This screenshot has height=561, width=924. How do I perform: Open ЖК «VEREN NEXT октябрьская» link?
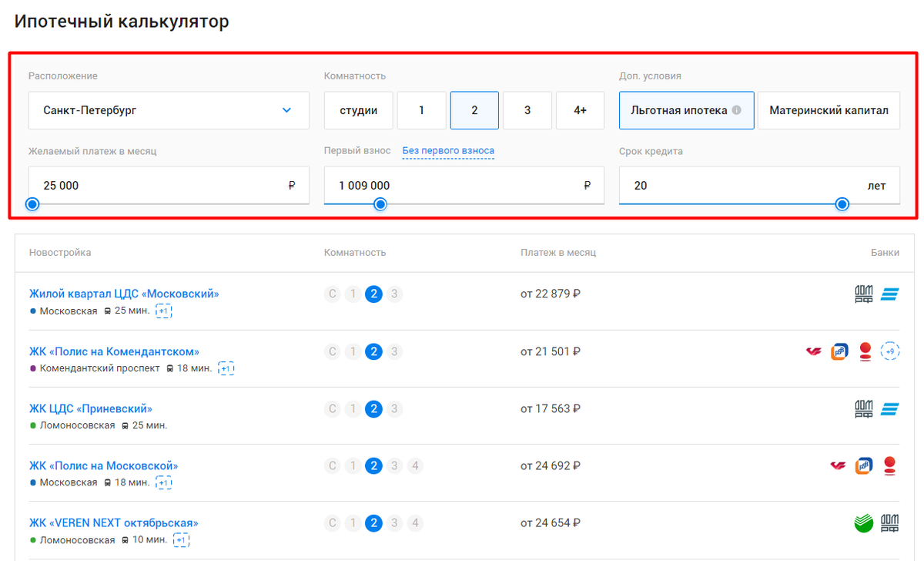tap(114, 522)
